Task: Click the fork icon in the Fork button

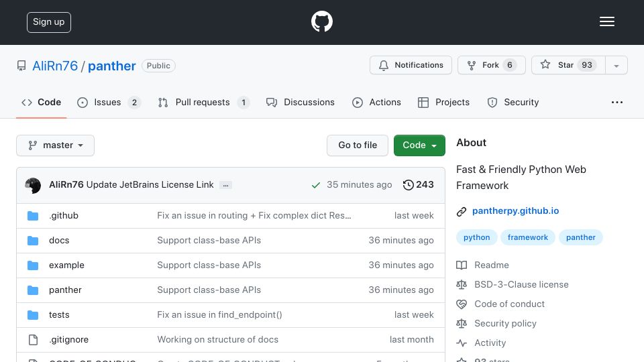Action: [472, 65]
